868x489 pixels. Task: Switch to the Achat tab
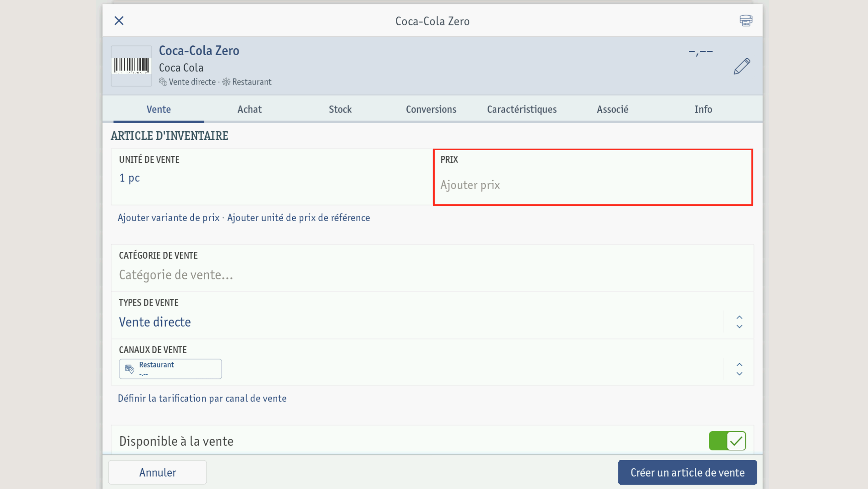[249, 109]
